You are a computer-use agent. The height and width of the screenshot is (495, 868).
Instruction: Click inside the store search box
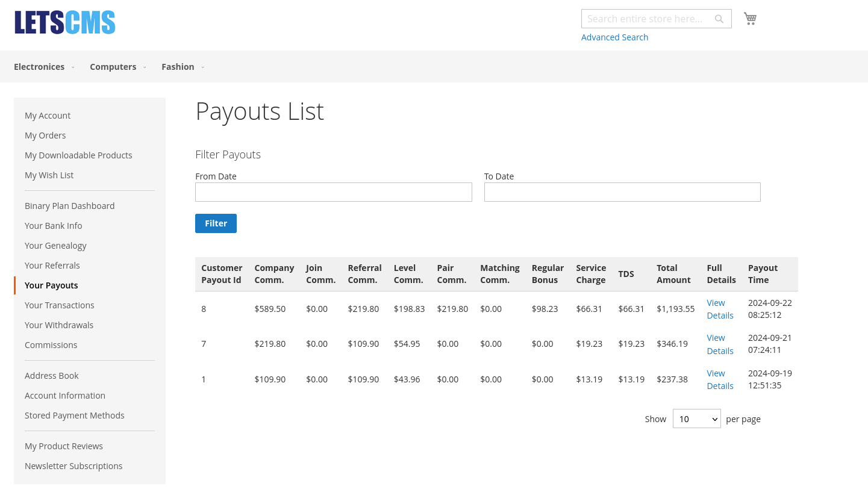point(645,19)
